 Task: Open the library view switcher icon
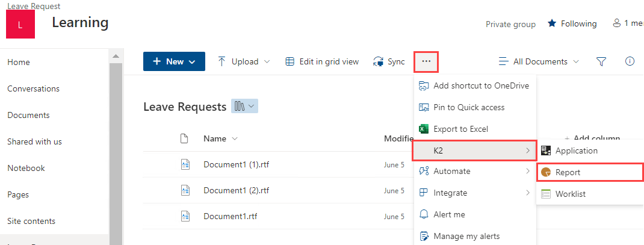tap(244, 107)
